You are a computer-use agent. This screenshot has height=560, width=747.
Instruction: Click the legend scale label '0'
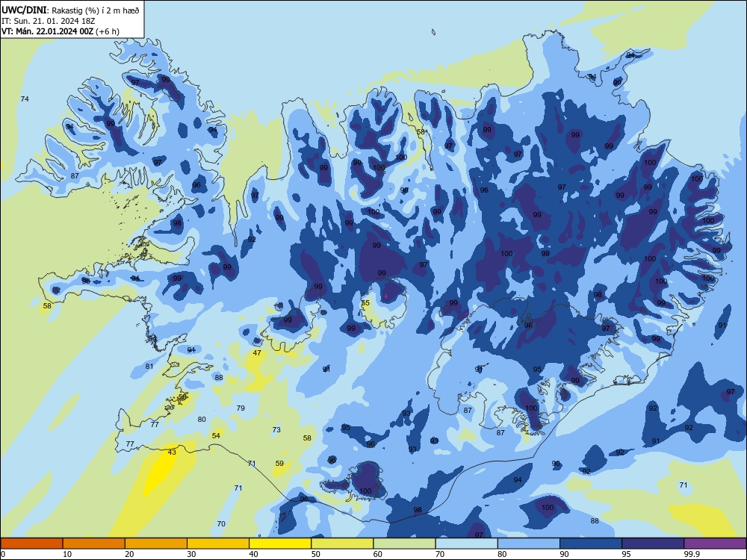[x=3, y=554]
